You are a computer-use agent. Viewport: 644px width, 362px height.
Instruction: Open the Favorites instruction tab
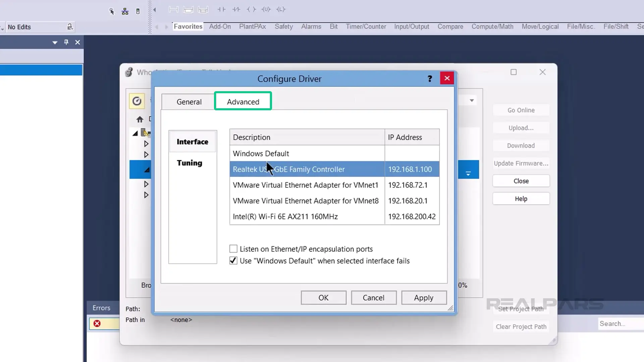pyautogui.click(x=188, y=26)
